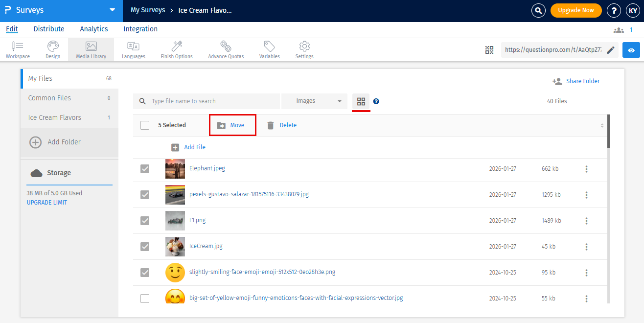644x323 pixels.
Task: Toggle the select-all checkbox
Action: pos(145,125)
